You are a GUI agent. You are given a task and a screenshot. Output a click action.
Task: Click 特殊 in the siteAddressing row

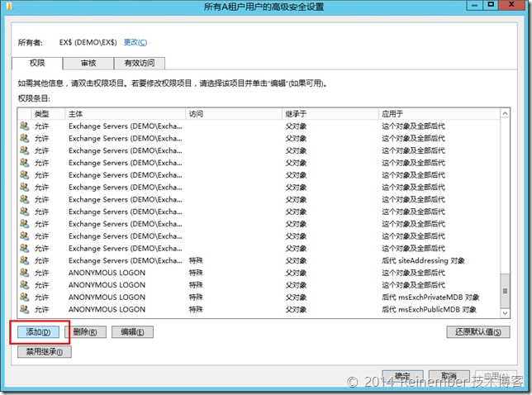coord(196,260)
